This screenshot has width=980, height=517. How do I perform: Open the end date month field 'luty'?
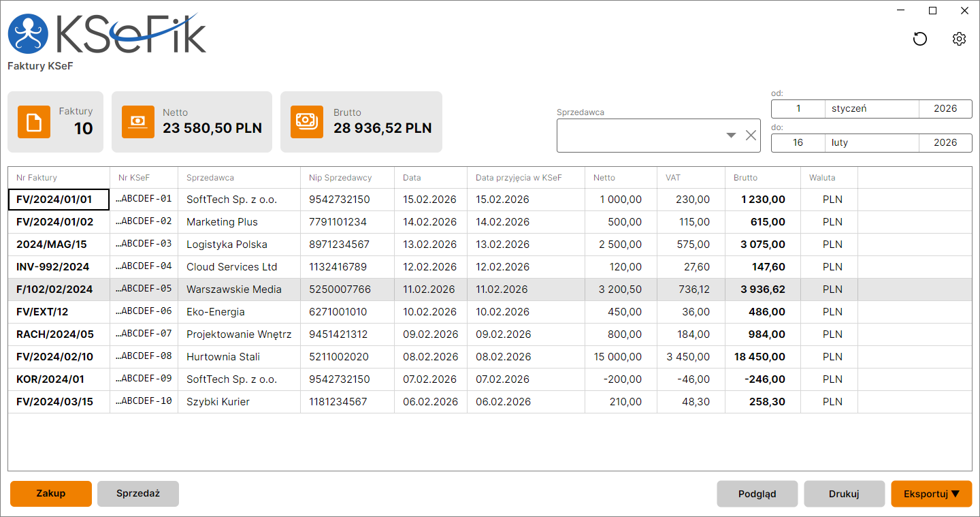tap(872, 142)
